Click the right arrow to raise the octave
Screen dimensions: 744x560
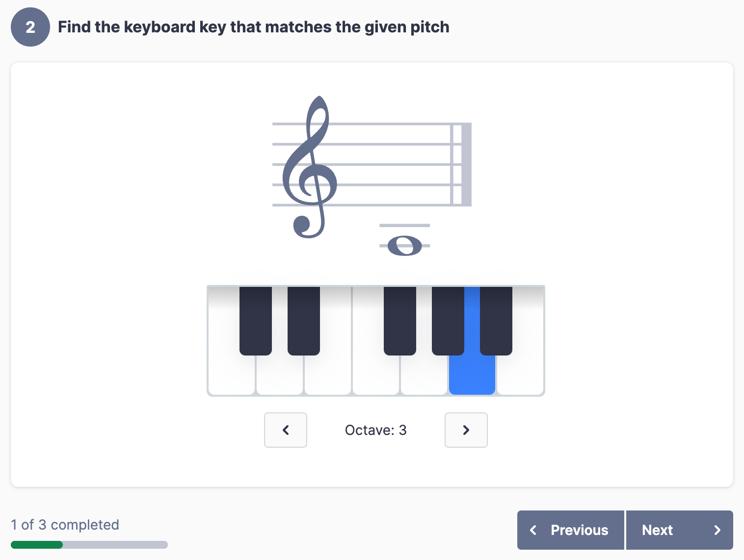tap(466, 430)
